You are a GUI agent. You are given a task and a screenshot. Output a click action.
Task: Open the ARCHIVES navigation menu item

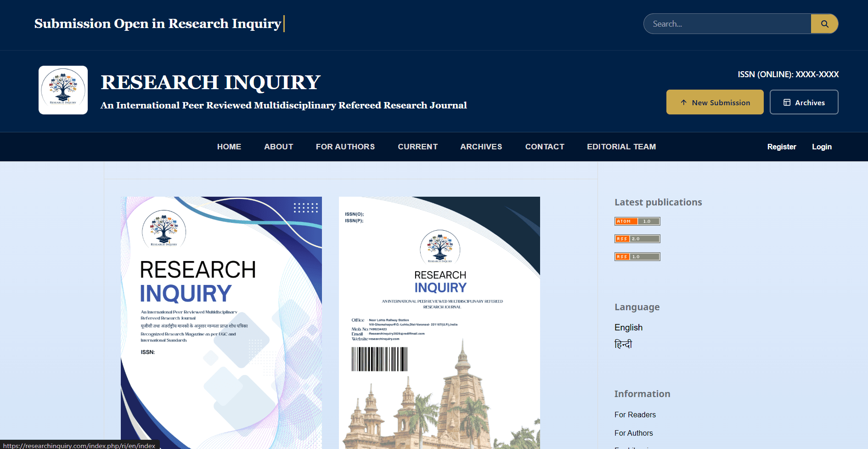pos(481,147)
